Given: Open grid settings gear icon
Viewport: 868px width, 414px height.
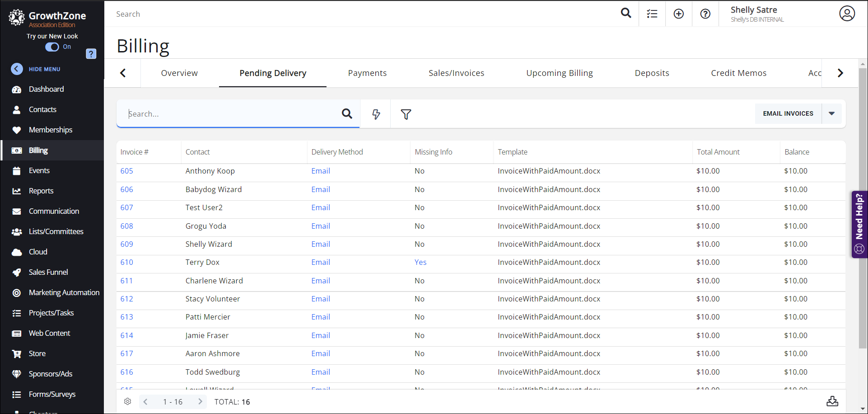Looking at the screenshot, I should [x=128, y=401].
